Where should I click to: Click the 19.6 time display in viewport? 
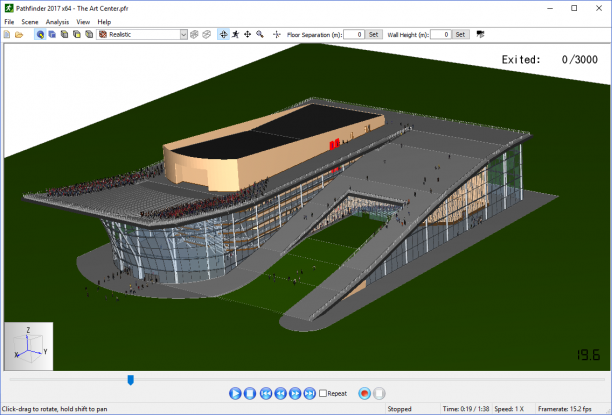tap(588, 355)
